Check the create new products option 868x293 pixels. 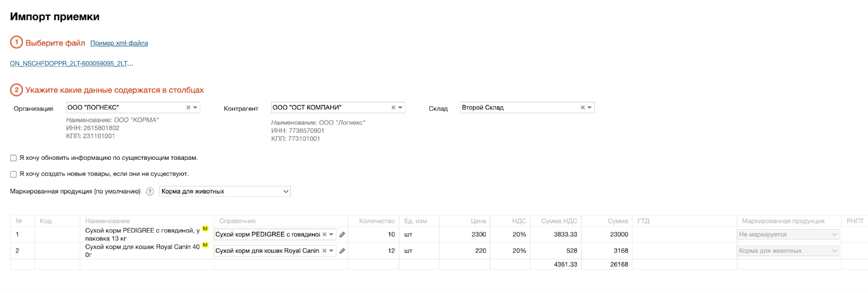click(x=14, y=174)
